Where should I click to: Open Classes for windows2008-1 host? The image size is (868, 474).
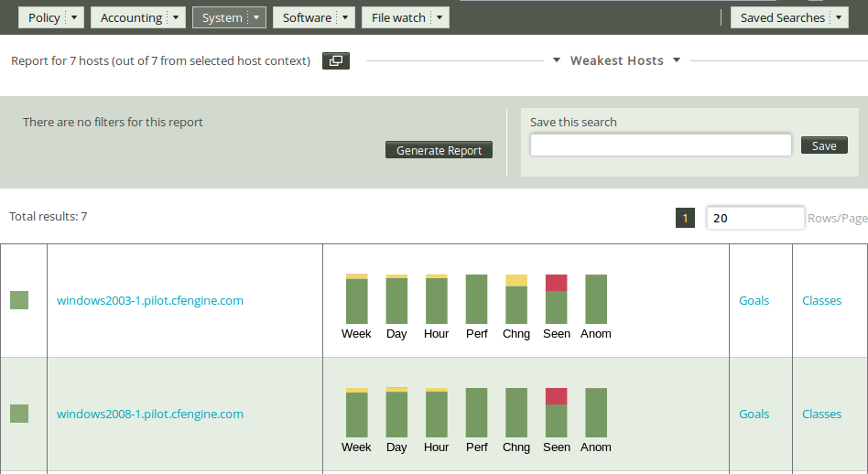(x=821, y=414)
